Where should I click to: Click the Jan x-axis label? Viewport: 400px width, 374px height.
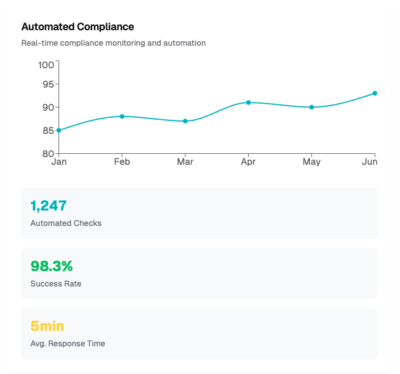pyautogui.click(x=59, y=162)
